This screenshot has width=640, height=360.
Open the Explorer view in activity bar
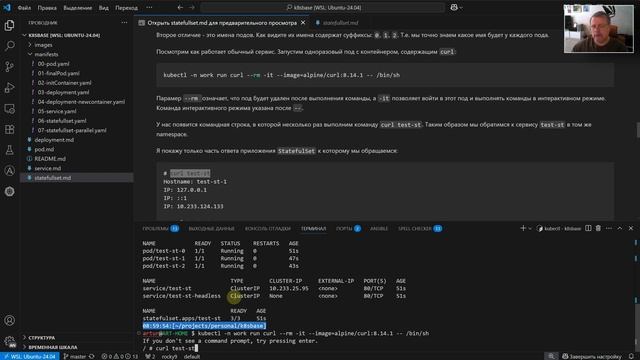pos(9,25)
